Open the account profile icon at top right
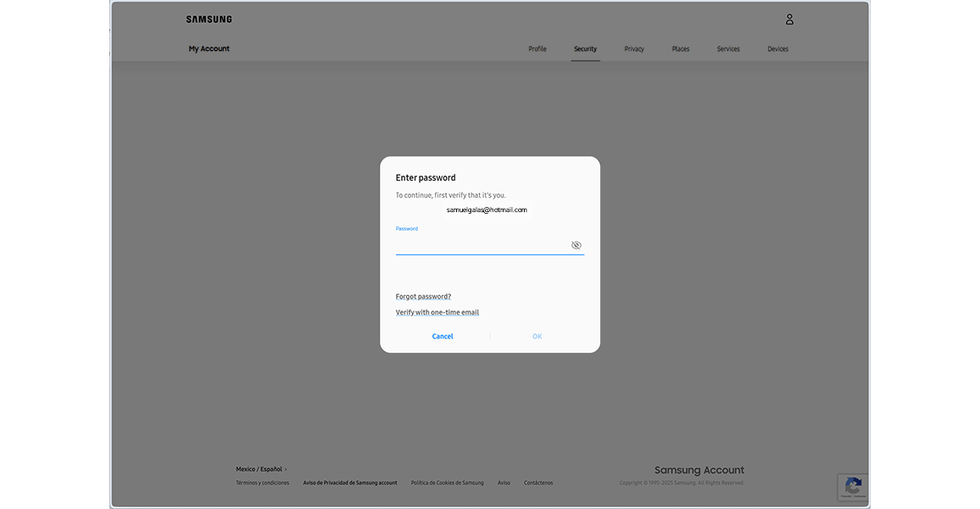The image size is (980, 509). click(789, 19)
